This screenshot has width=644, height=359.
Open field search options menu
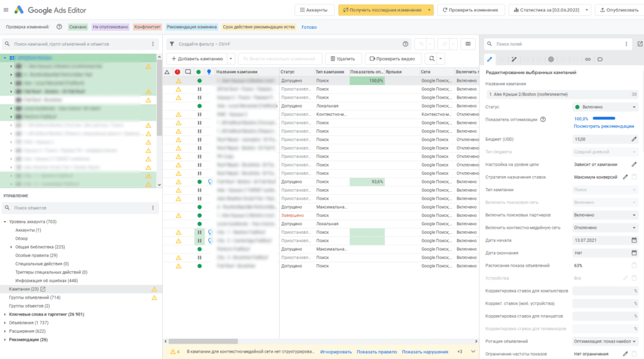point(626,44)
